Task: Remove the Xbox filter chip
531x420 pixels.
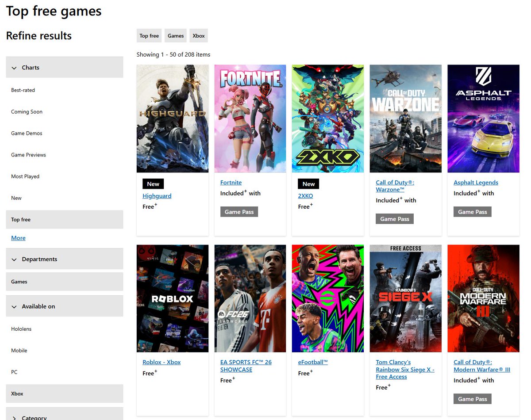Action: (x=199, y=36)
